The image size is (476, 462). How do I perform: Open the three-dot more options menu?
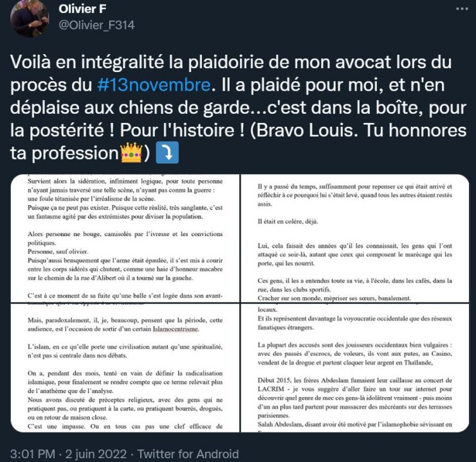click(x=462, y=9)
